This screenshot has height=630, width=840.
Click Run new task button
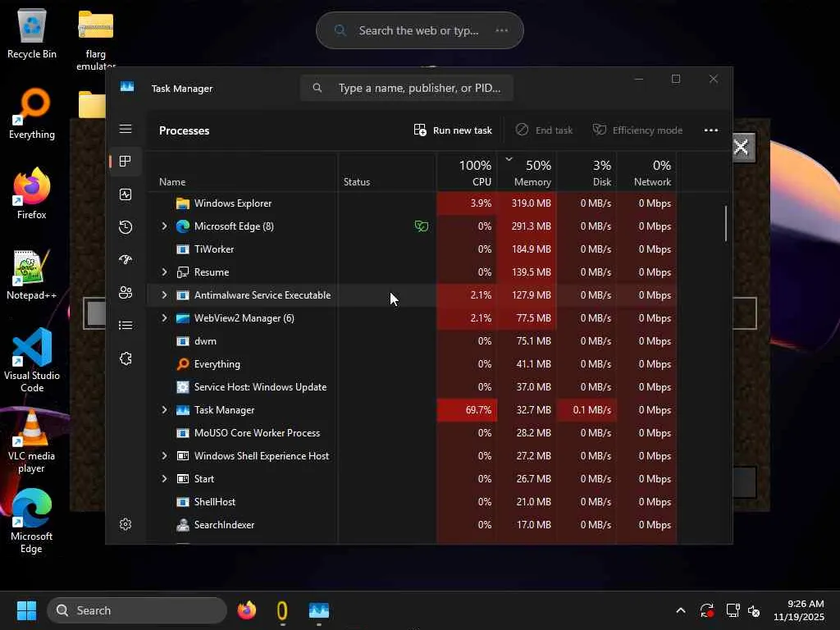point(453,130)
